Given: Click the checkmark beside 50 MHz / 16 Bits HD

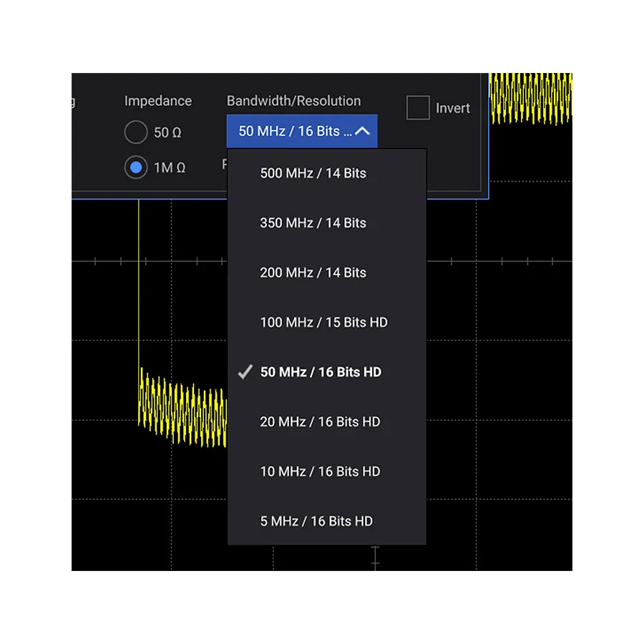Looking at the screenshot, I should coord(245,371).
